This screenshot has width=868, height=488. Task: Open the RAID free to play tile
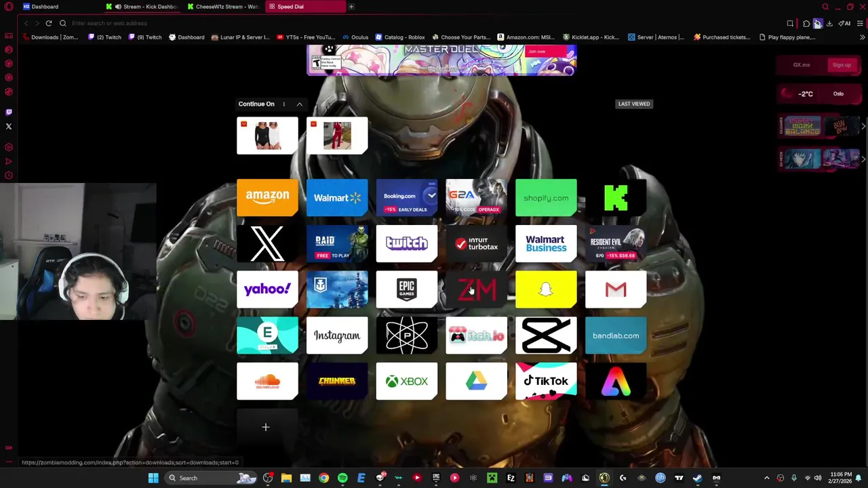337,243
